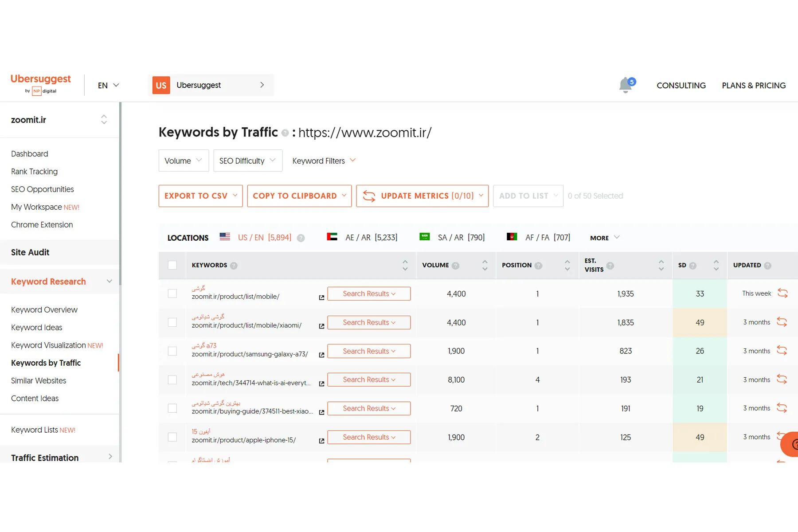Sort the table by Position column arrows
Viewport: 798px width, 532px height.
567,265
